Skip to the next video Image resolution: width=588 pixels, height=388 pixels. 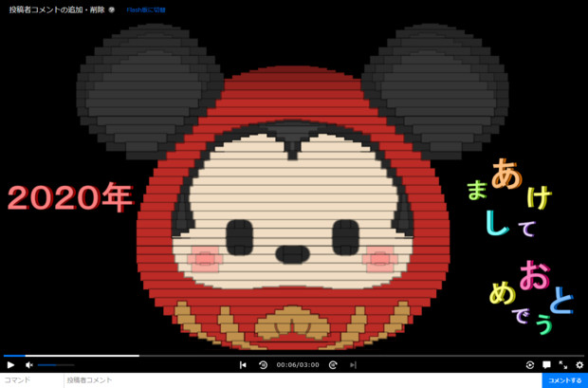click(x=353, y=365)
